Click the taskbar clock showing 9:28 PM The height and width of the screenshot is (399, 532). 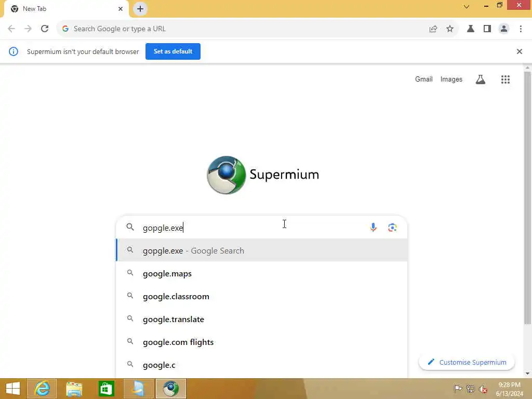[509, 389]
